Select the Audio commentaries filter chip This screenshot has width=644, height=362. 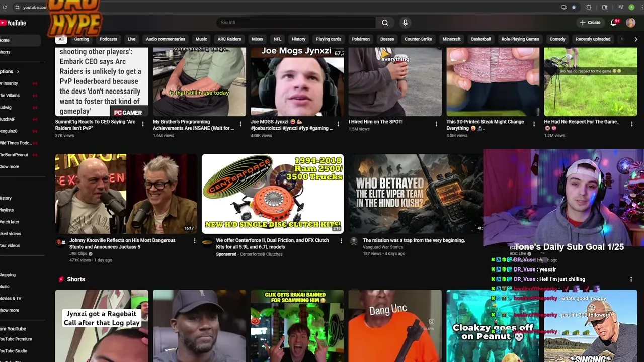point(166,39)
